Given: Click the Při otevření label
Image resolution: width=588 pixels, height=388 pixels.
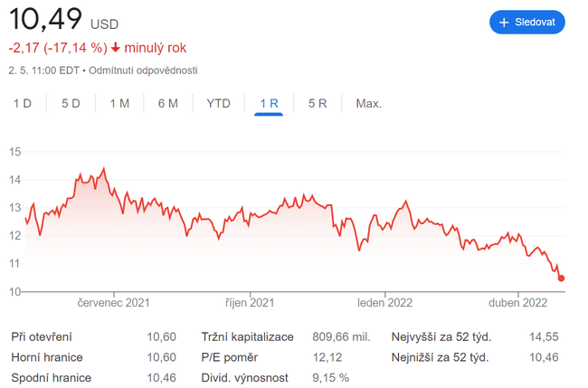Looking at the screenshot, I should pyautogui.click(x=42, y=337).
